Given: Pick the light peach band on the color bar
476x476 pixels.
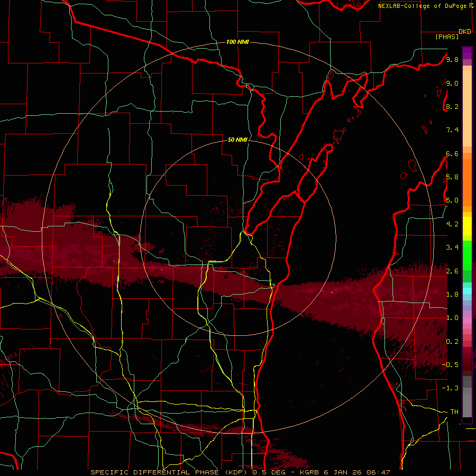Looking at the screenshot, I should tap(467, 108).
